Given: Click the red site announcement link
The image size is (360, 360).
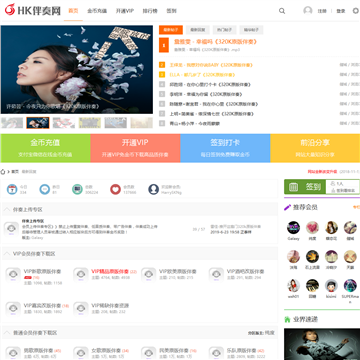Looking at the screenshot, I should (322, 172).
